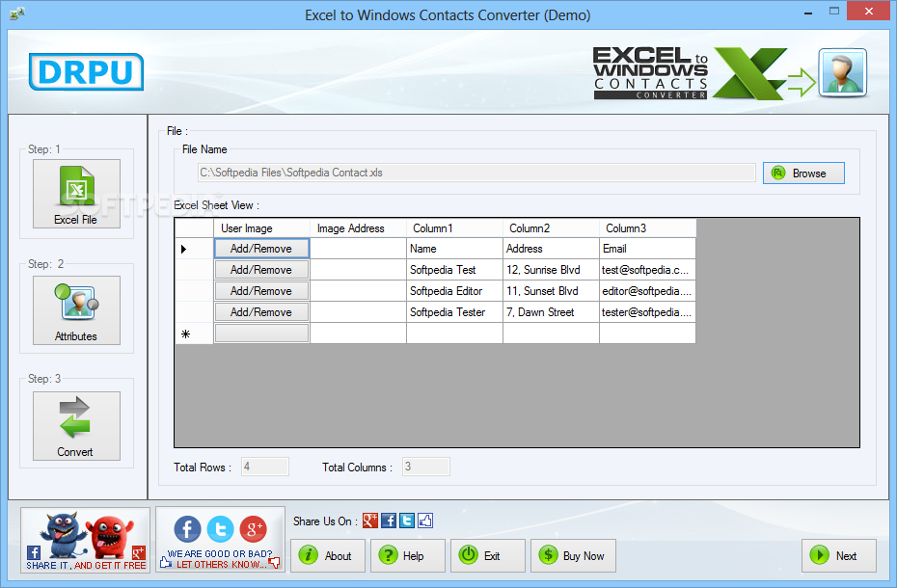Close the converter window
This screenshot has height=588, width=897.
pyautogui.click(x=868, y=12)
